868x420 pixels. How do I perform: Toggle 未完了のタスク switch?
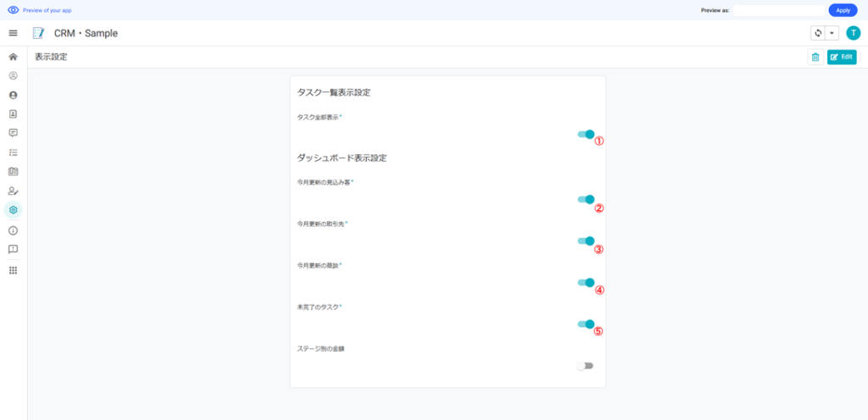point(586,324)
